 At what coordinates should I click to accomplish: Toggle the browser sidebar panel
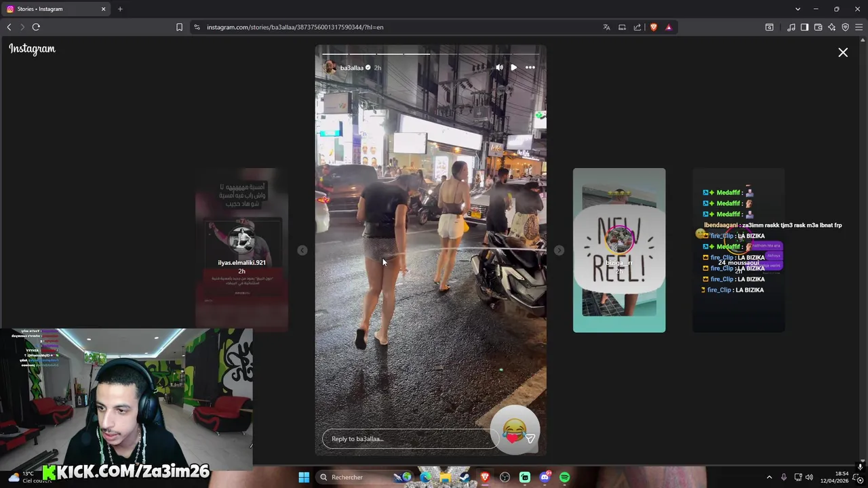[804, 27]
